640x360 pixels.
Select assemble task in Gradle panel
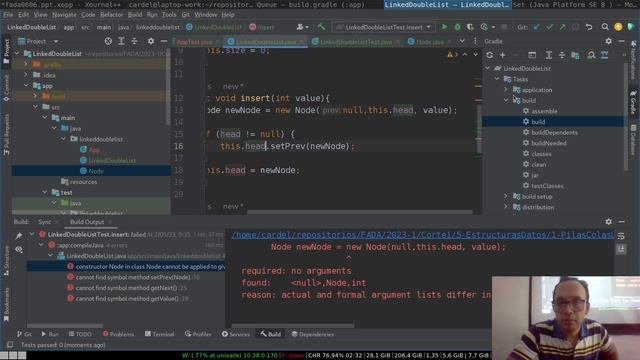tap(544, 111)
